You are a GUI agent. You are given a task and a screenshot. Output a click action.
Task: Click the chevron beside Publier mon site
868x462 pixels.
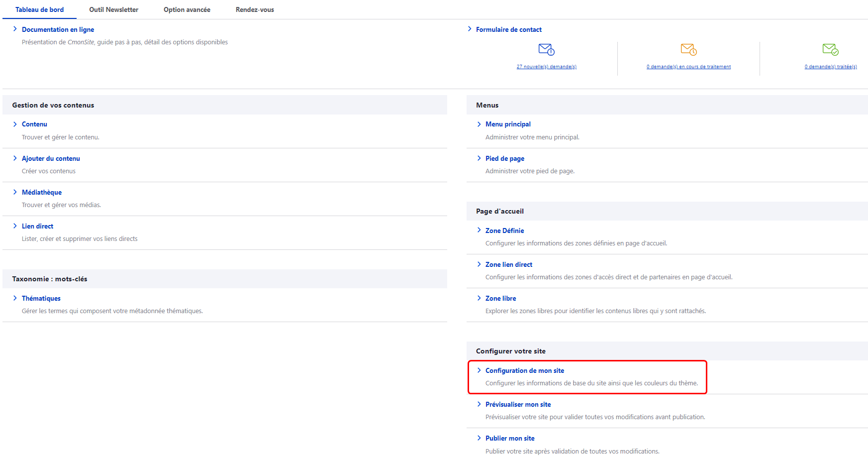tap(479, 438)
